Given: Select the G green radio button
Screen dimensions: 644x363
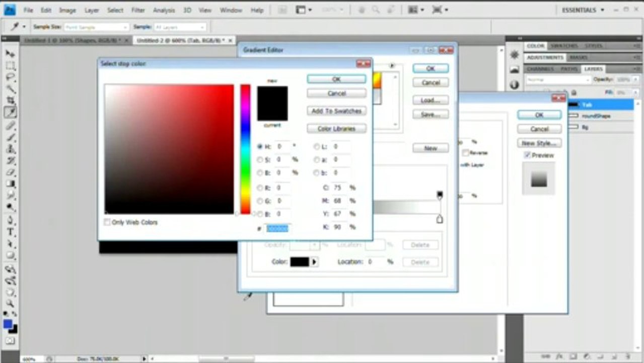Looking at the screenshot, I should 260,201.
